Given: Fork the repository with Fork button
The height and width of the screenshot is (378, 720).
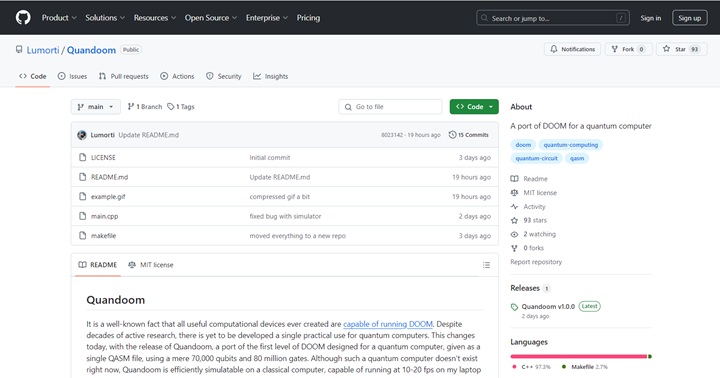Looking at the screenshot, I should [x=628, y=49].
